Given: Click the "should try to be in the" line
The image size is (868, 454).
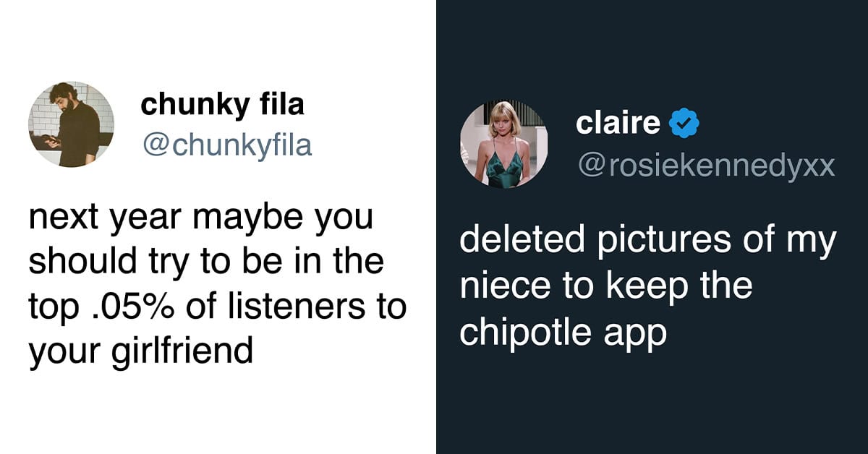Looking at the screenshot, I should (206, 262).
